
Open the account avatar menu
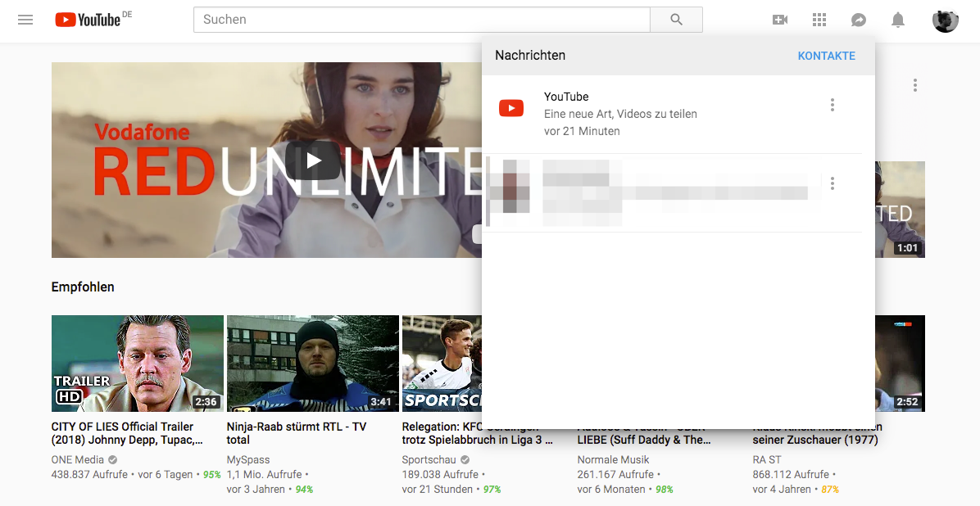[945, 20]
